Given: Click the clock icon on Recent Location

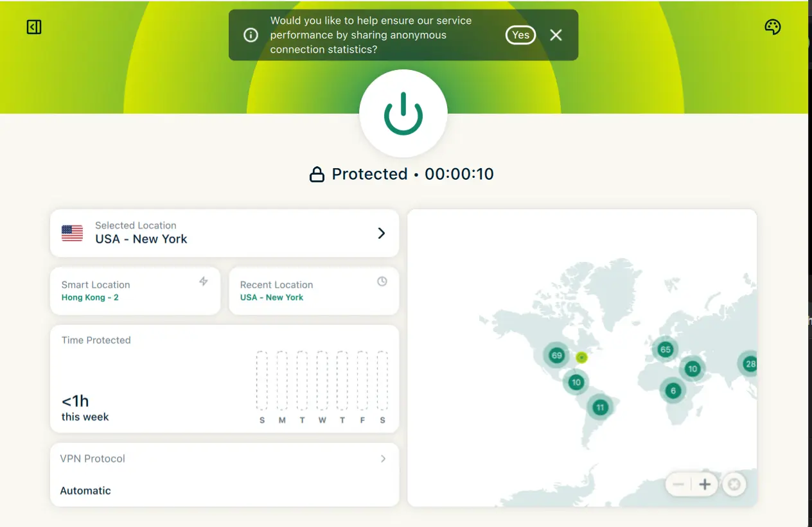Looking at the screenshot, I should tap(382, 281).
